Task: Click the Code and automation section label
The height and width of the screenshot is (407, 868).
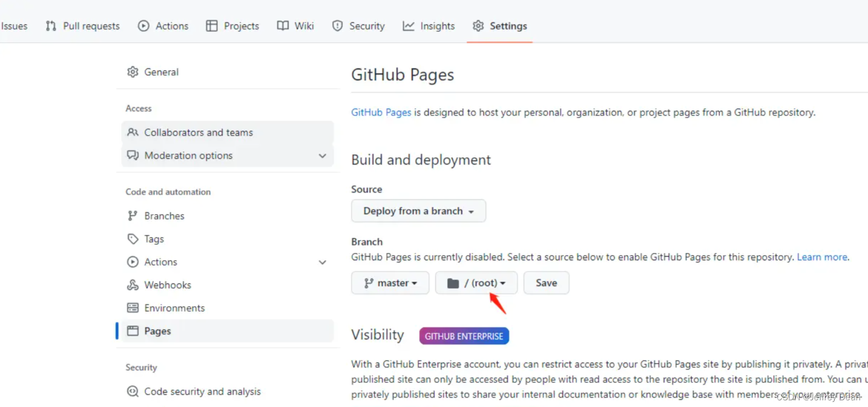Action: [x=168, y=192]
